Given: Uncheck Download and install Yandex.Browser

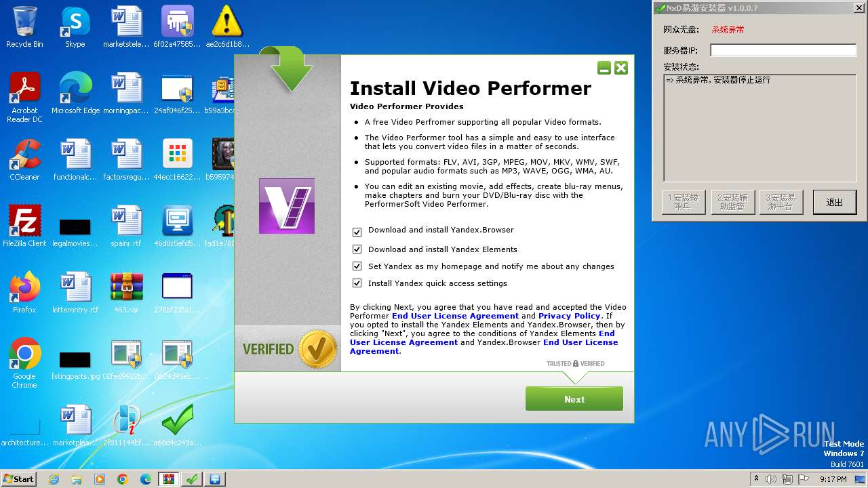Looking at the screenshot, I should 357,231.
